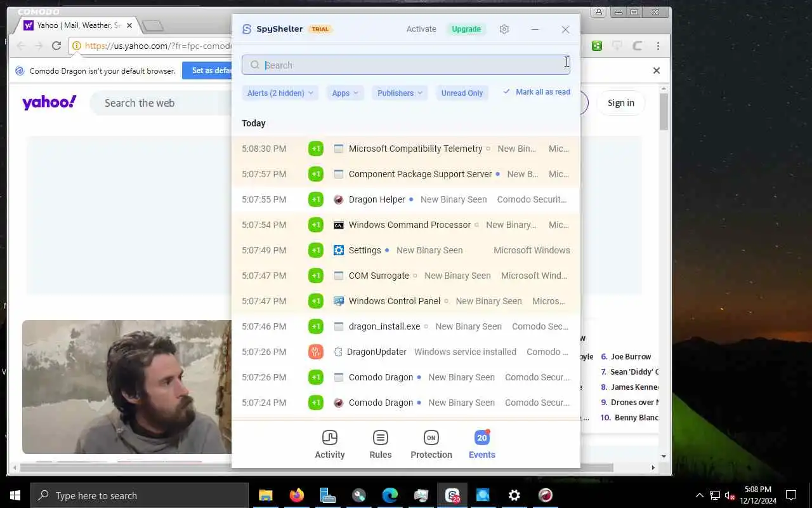Click the Settings event gear icon
The image size is (812, 508).
(339, 250)
